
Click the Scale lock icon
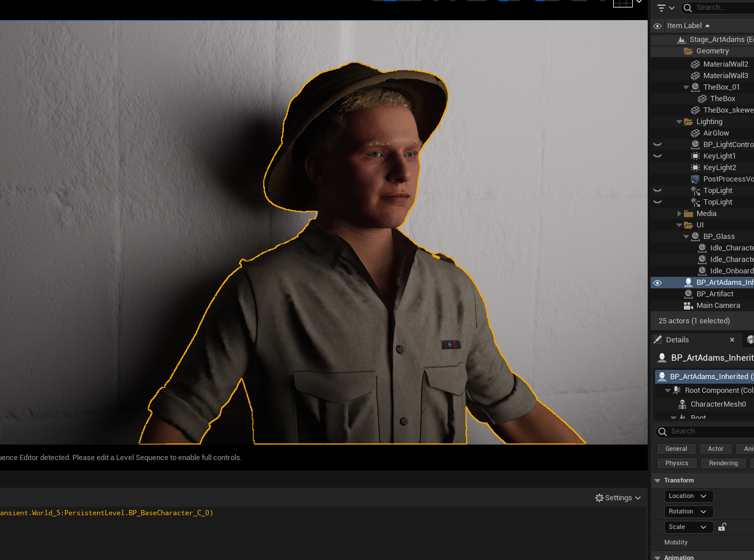[722, 527]
